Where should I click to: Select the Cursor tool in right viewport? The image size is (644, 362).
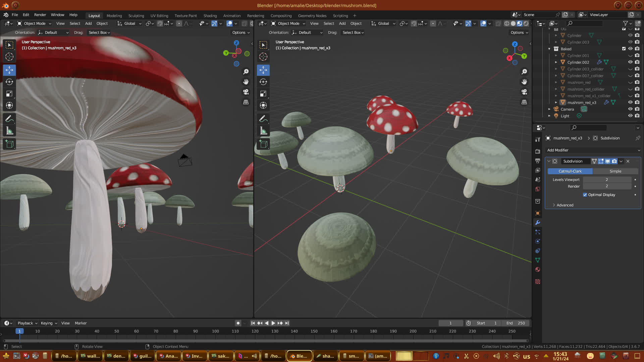(263, 57)
